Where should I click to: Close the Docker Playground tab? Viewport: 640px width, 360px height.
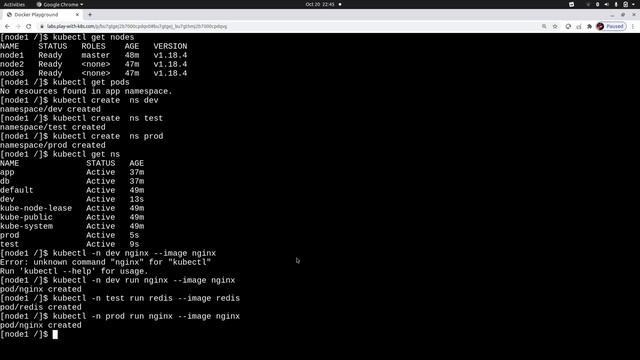click(77, 15)
